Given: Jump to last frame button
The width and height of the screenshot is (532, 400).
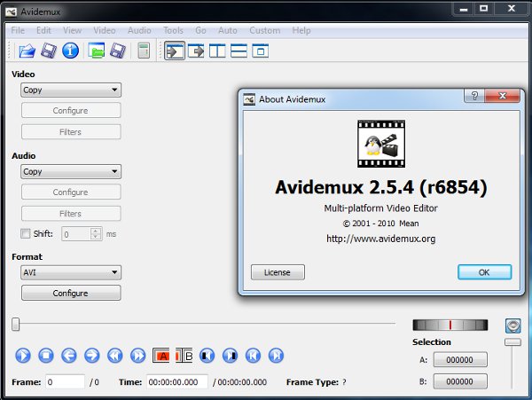Looking at the screenshot, I should point(276,356).
